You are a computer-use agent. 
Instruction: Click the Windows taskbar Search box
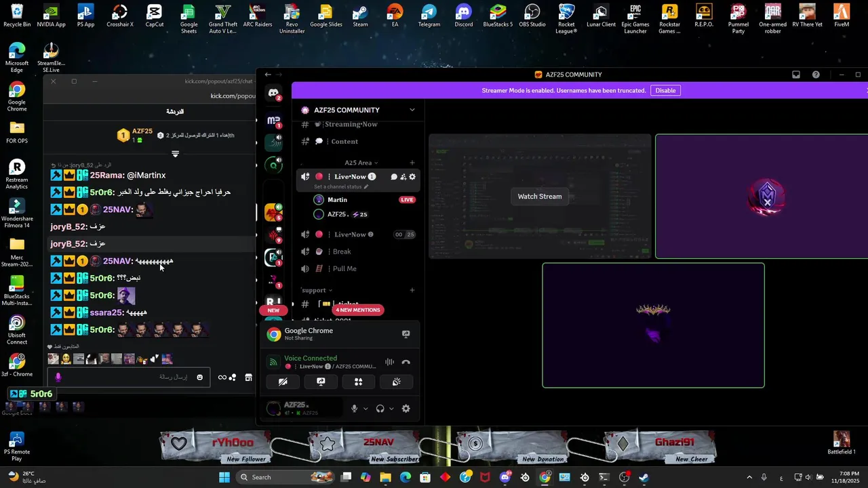pyautogui.click(x=285, y=477)
